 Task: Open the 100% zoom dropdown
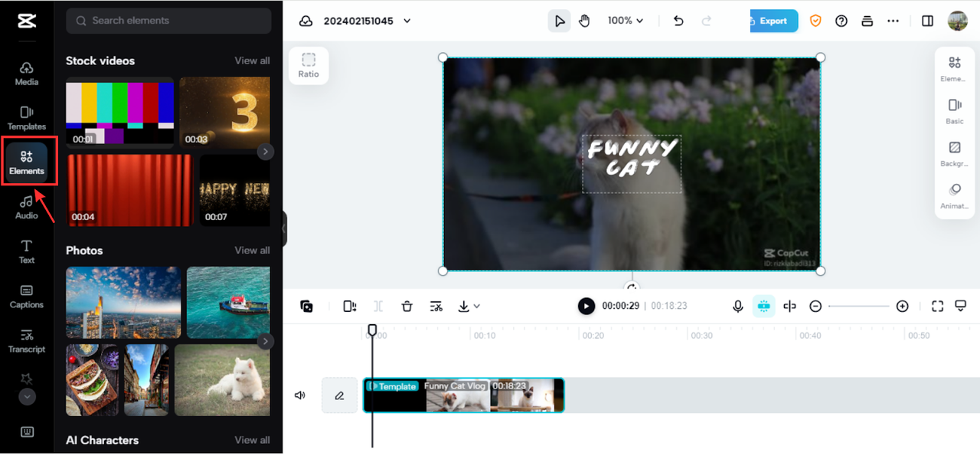626,21
